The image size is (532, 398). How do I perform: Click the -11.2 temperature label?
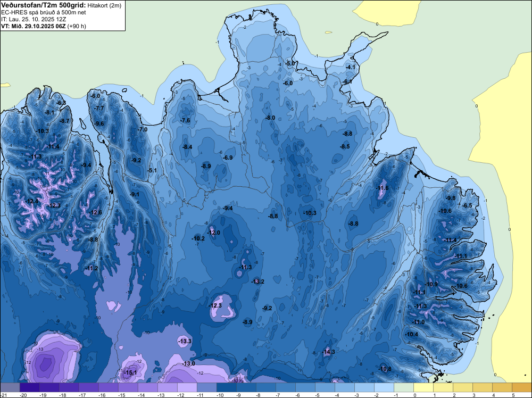tap(92, 268)
